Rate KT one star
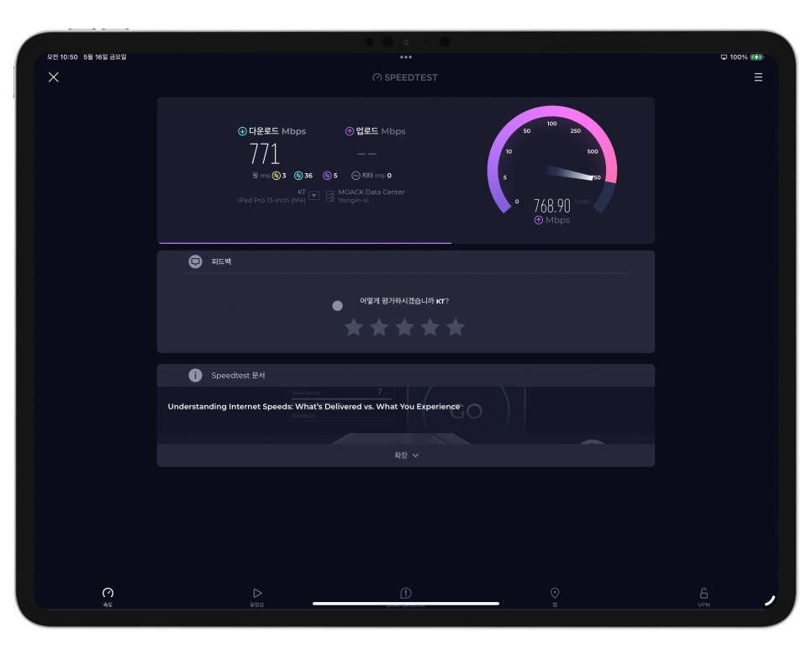The width and height of the screenshot is (812, 660). (354, 327)
